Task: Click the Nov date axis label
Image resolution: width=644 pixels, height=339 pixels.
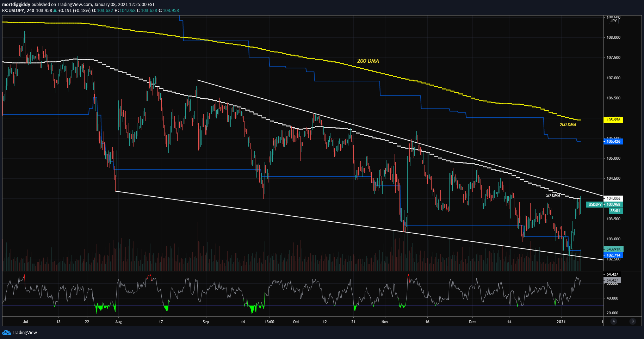Action: (385, 322)
